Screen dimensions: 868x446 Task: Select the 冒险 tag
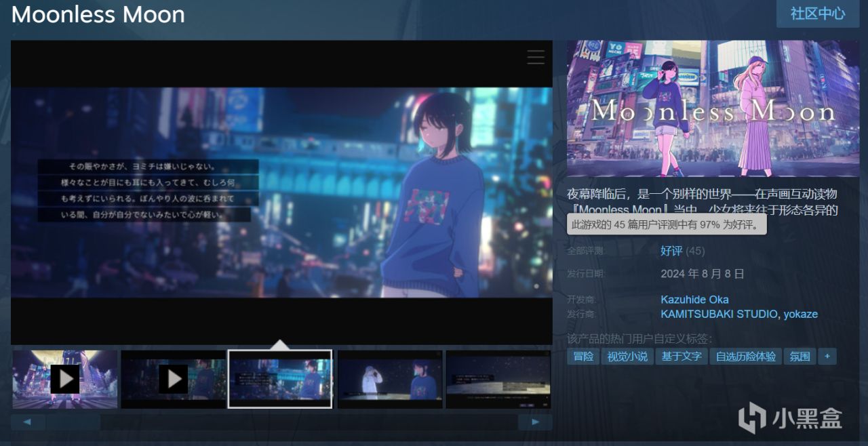pos(583,356)
